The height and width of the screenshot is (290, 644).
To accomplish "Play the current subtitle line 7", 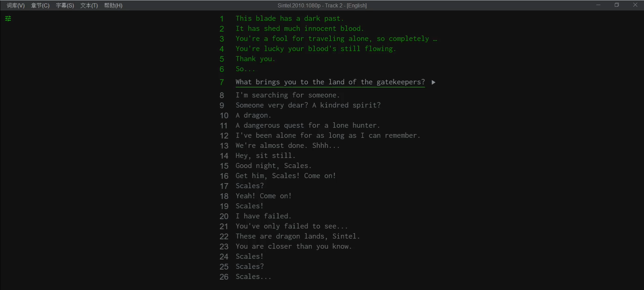I will pos(433,82).
